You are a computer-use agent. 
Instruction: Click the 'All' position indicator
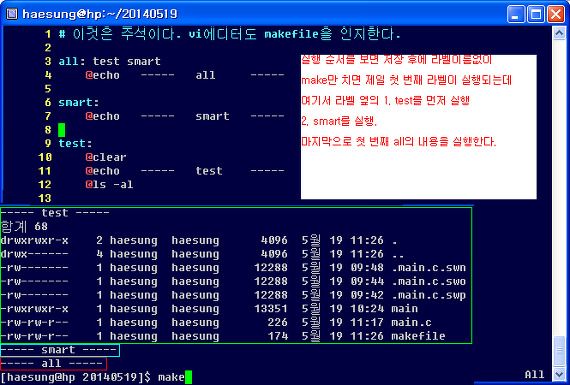[534, 374]
